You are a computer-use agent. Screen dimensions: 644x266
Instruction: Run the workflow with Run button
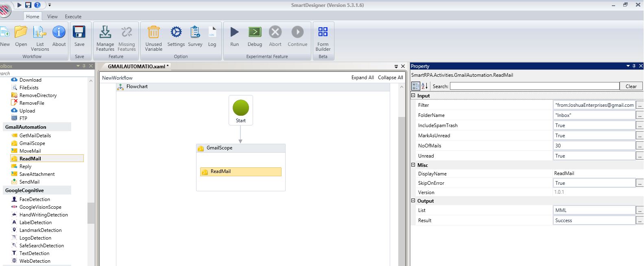(x=234, y=32)
